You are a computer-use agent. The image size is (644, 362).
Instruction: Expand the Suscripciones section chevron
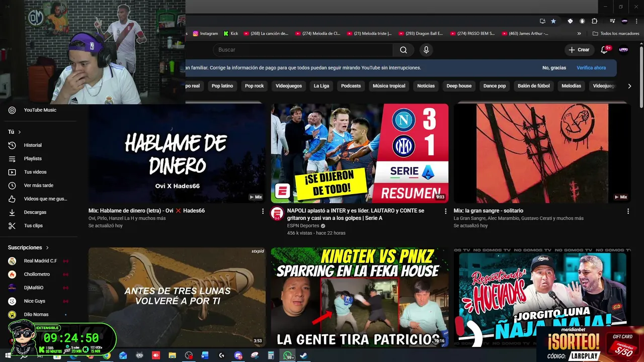(x=47, y=248)
